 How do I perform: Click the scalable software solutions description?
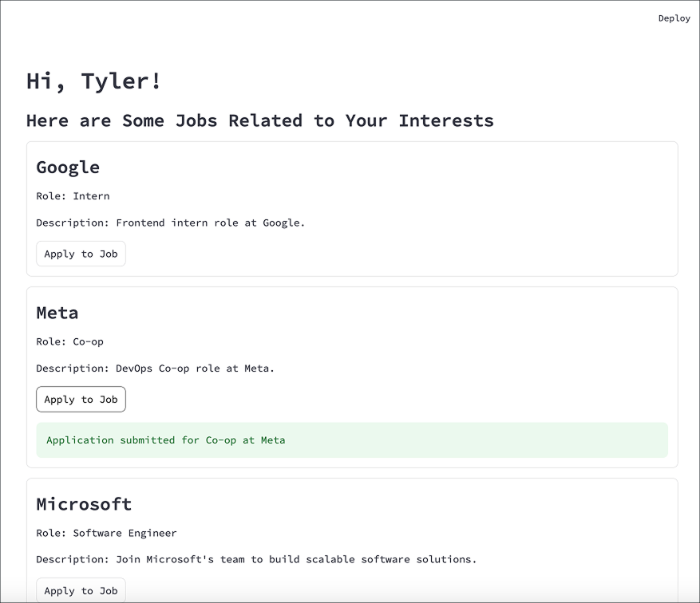(x=256, y=559)
